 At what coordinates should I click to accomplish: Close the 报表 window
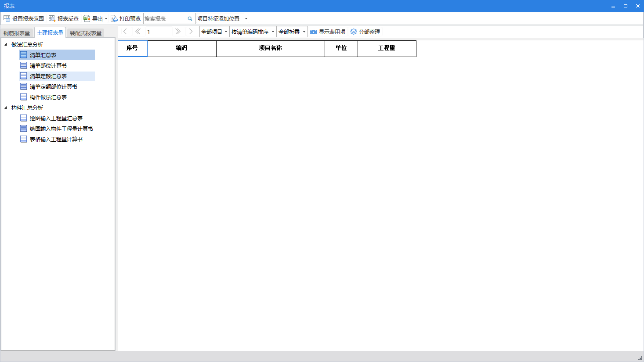638,6
